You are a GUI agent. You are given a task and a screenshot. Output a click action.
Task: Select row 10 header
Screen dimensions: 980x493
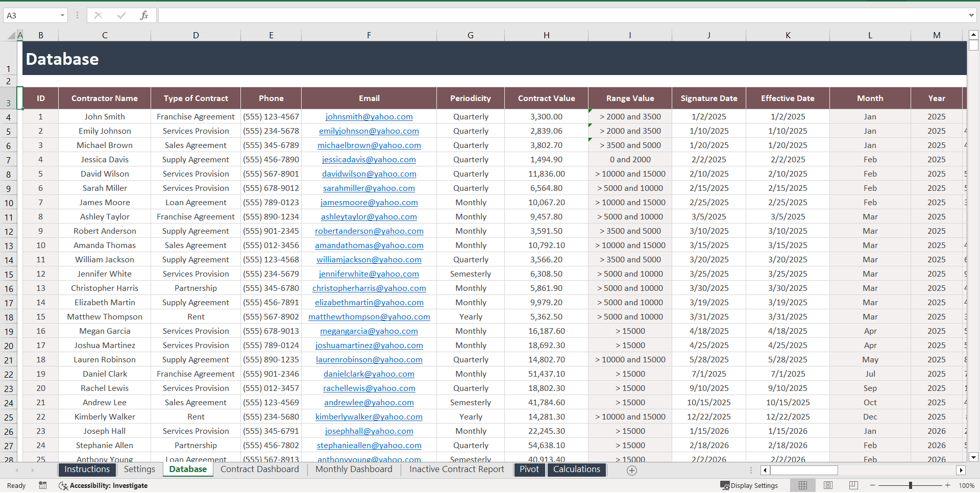(9, 203)
